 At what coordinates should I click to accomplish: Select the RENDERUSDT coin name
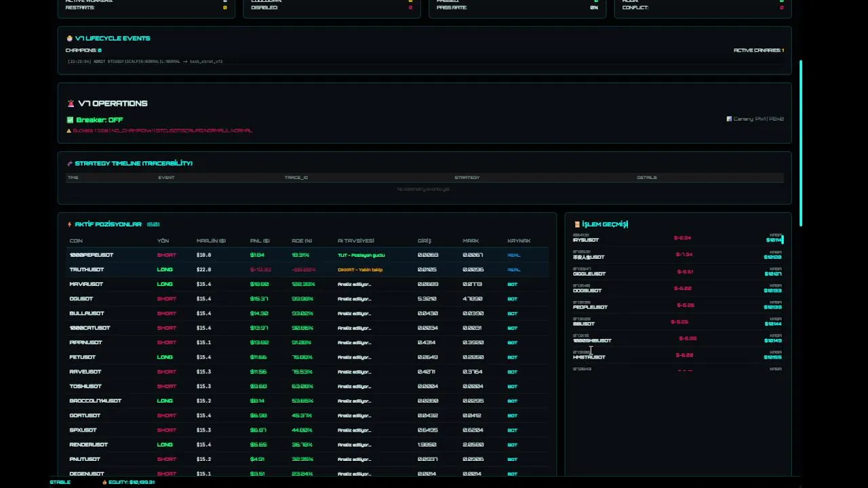pos(88,445)
